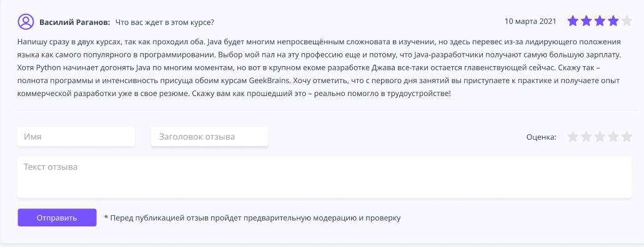
Task: Select the second filled star of Василий's review
Action: click(x=586, y=21)
